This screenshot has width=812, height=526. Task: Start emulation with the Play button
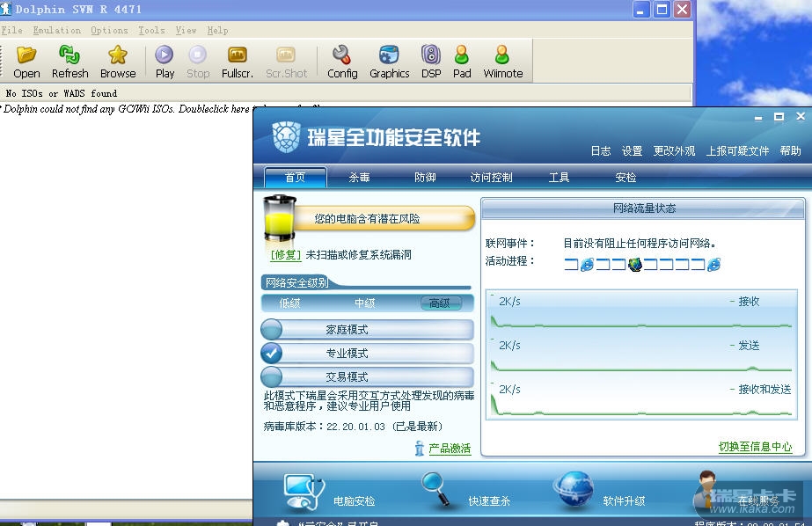click(x=165, y=62)
